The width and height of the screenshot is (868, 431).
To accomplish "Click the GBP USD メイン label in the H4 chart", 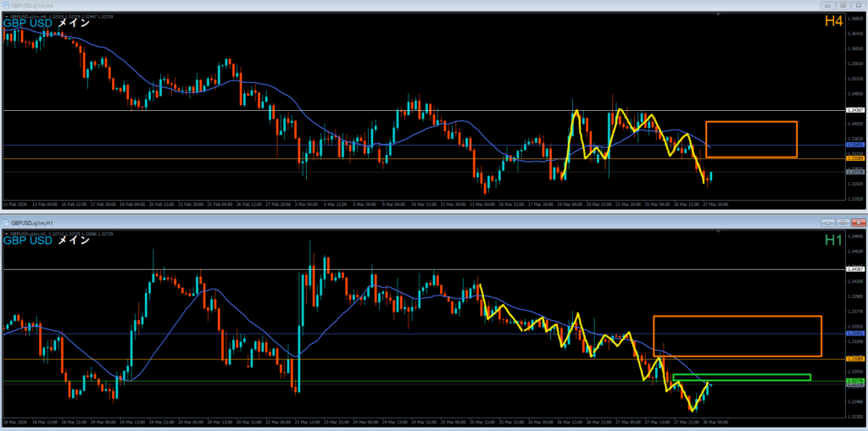I will [46, 24].
